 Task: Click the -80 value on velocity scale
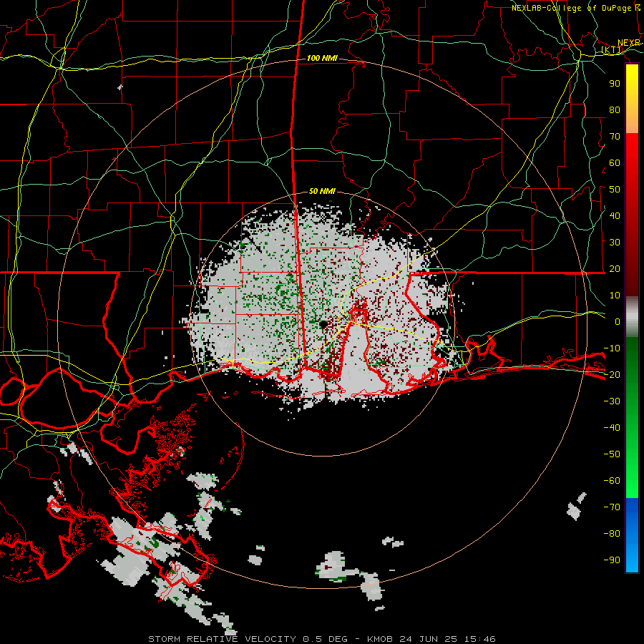(x=612, y=534)
